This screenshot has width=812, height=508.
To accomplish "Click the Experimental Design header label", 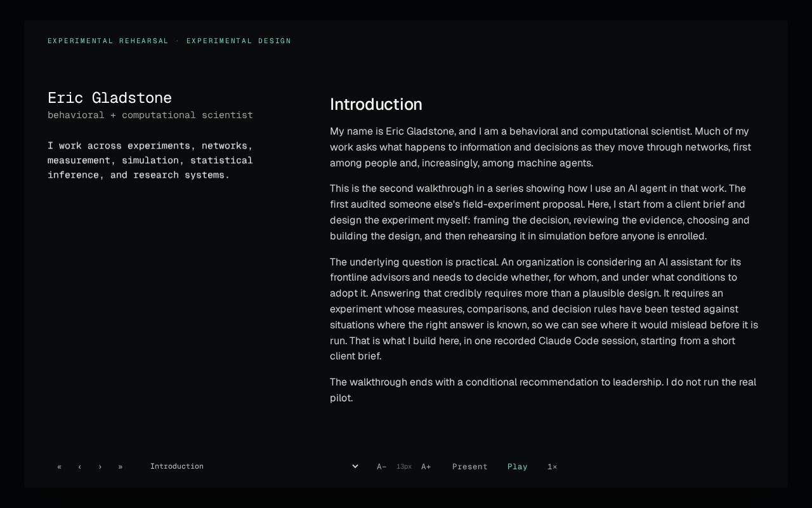I will click(x=239, y=41).
